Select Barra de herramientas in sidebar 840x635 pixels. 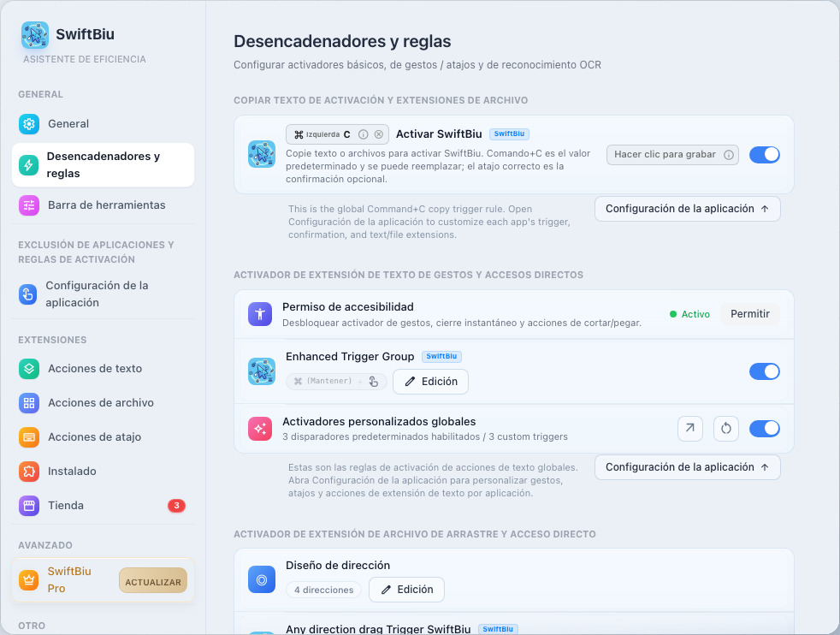pos(103,205)
